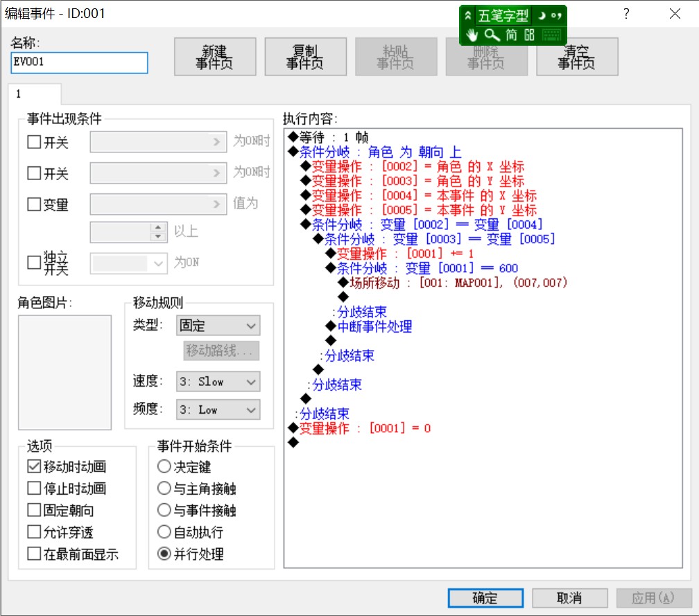Click the 应用(A) button
The image size is (699, 616).
[653, 598]
